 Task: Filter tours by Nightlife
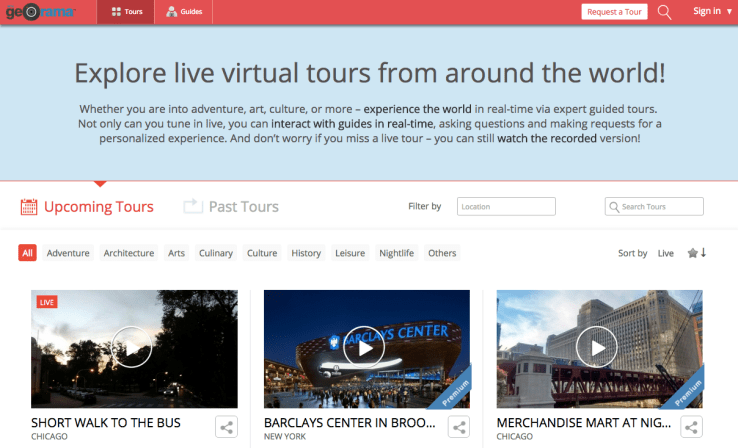[x=396, y=253]
